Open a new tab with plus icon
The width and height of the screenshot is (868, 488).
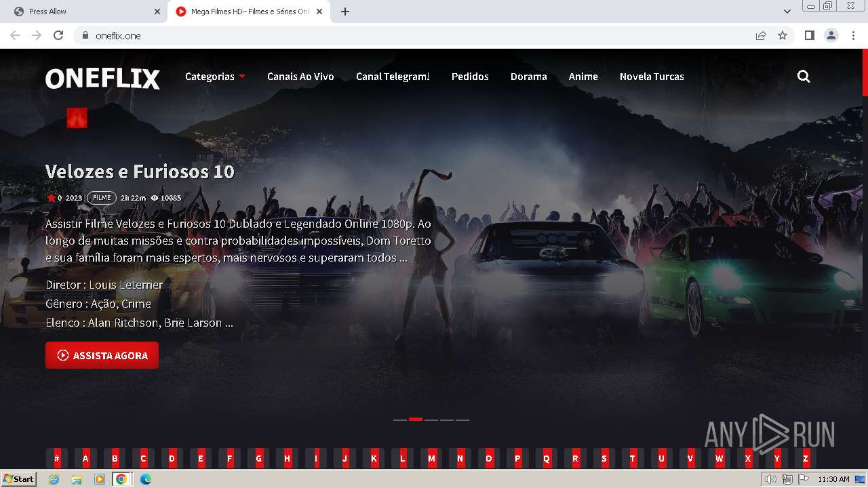345,12
